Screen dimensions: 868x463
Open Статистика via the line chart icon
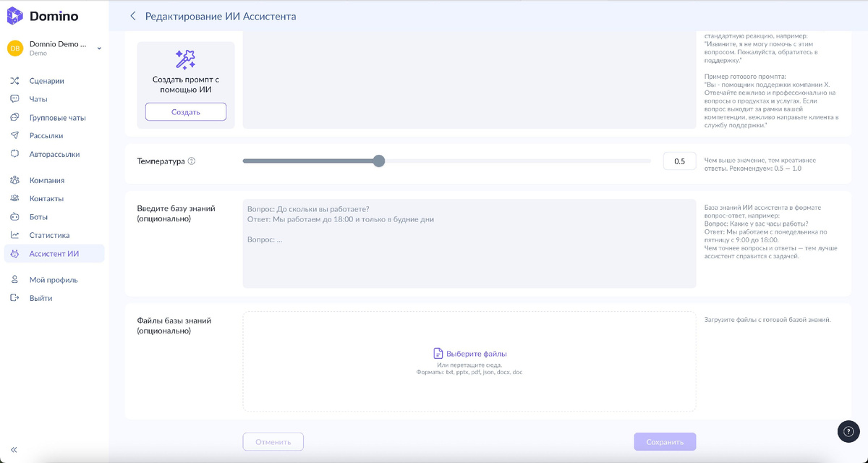[16, 234]
